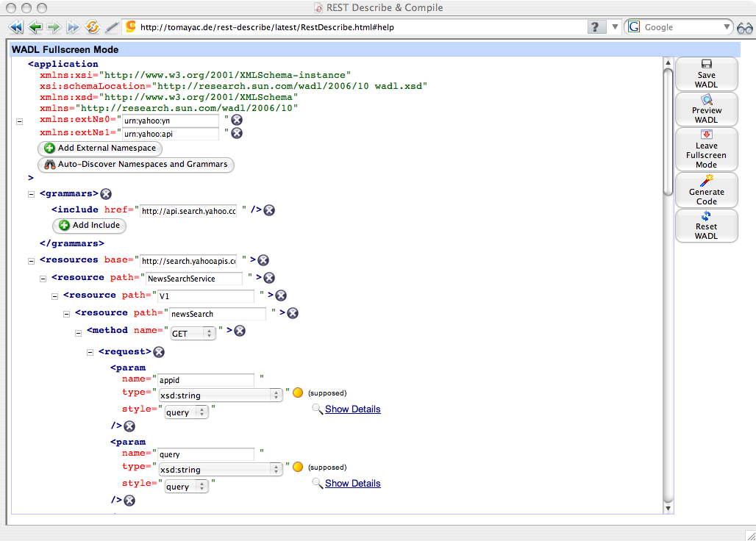Click the appid param name field
The image size is (756, 541).
click(x=206, y=380)
